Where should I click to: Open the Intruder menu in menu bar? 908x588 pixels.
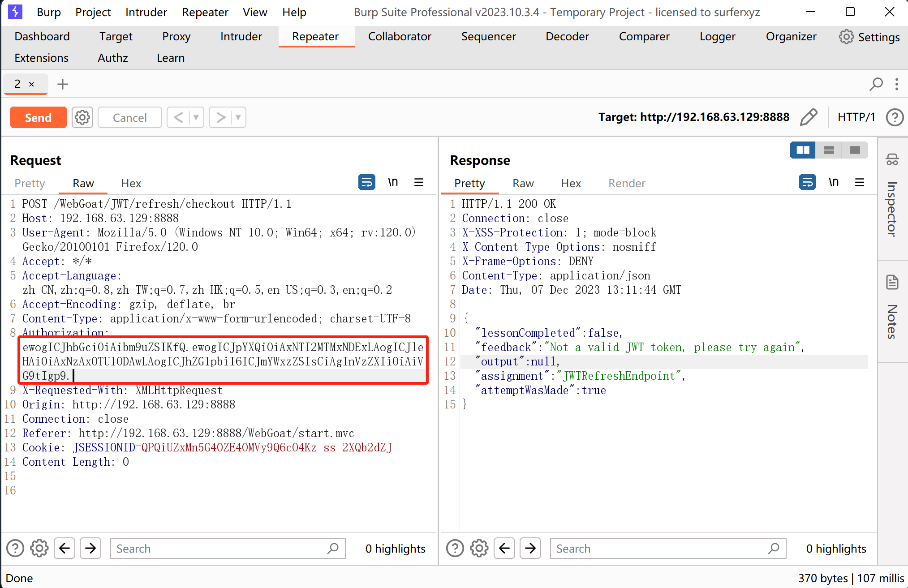[146, 12]
